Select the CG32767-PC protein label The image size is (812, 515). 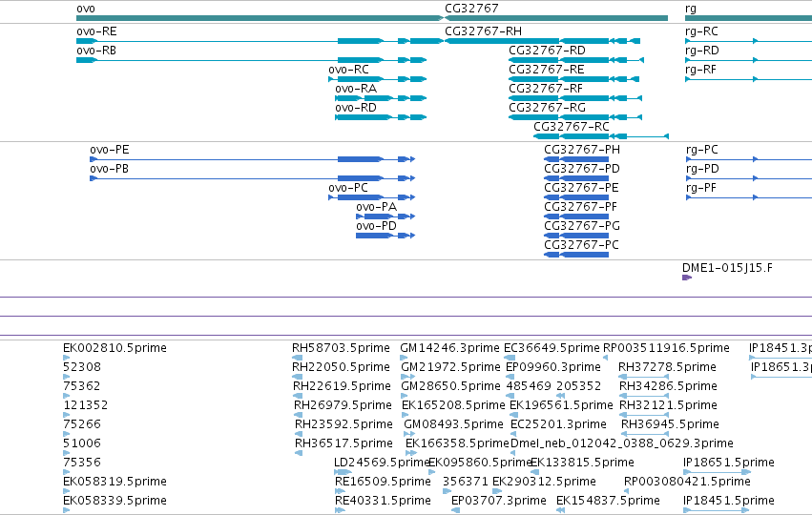(x=581, y=245)
